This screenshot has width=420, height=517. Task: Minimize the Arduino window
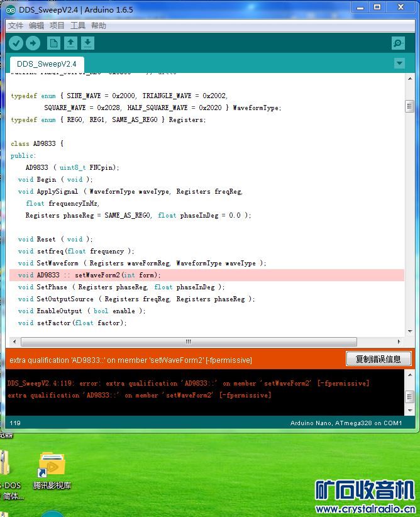[x=360, y=8]
